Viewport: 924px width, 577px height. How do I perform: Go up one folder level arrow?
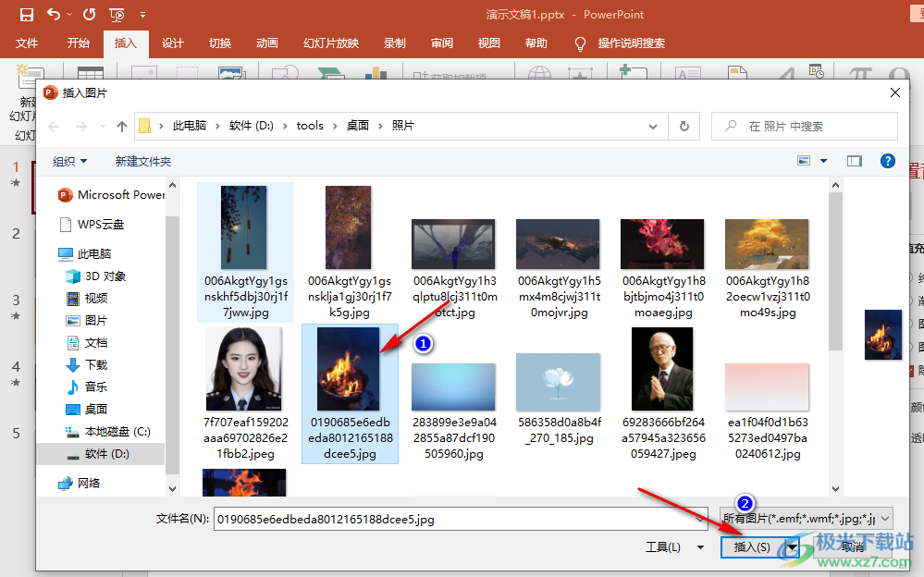coord(122,127)
